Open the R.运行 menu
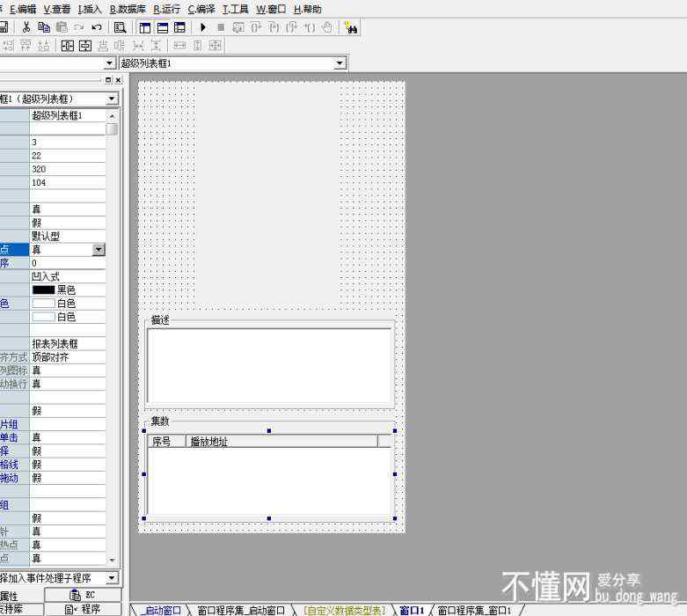Viewport: 687px width, 616px height. coord(167,9)
